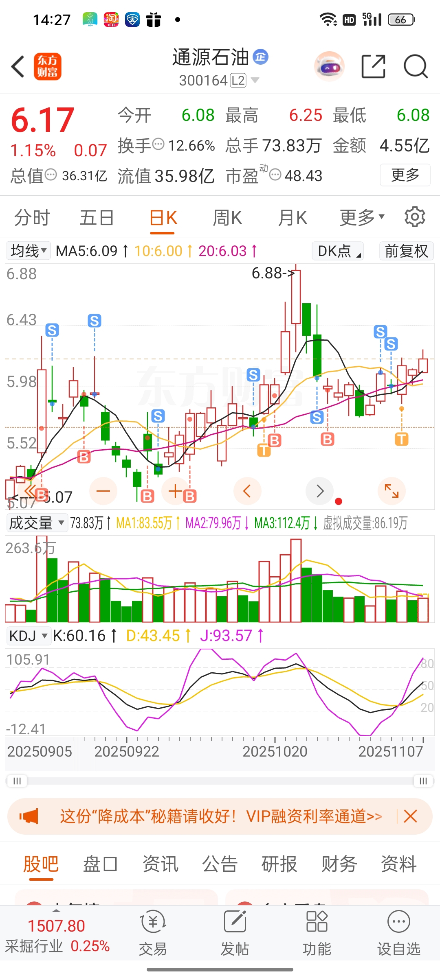Click the date range slider track
This screenshot has height=980, width=440.
(220, 781)
